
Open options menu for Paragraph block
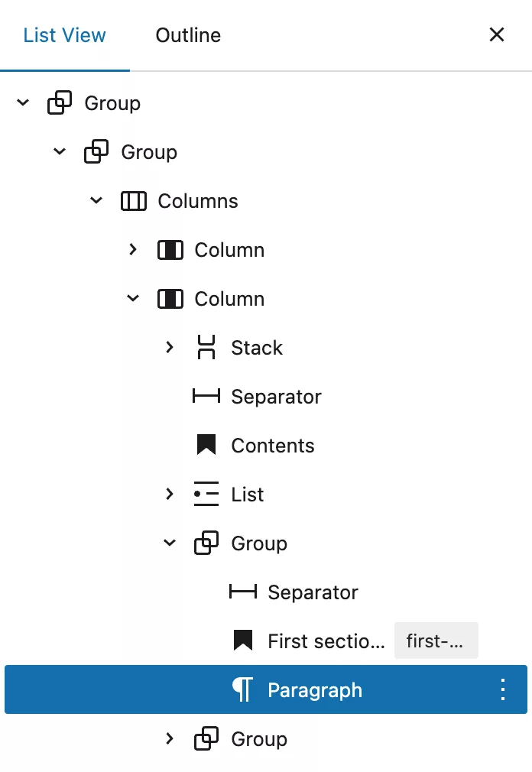tap(502, 689)
